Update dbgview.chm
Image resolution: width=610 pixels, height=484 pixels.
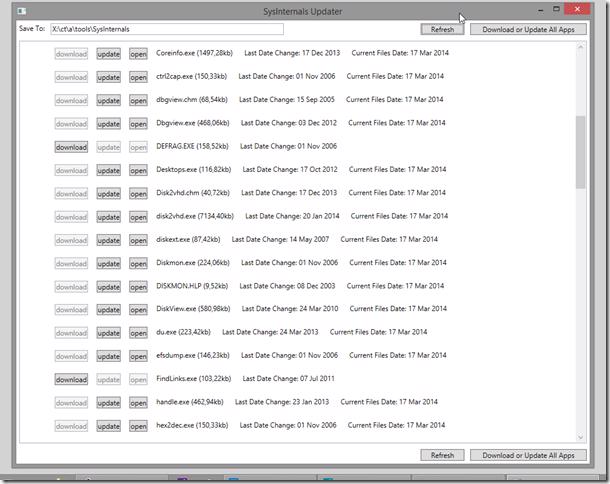pos(109,101)
